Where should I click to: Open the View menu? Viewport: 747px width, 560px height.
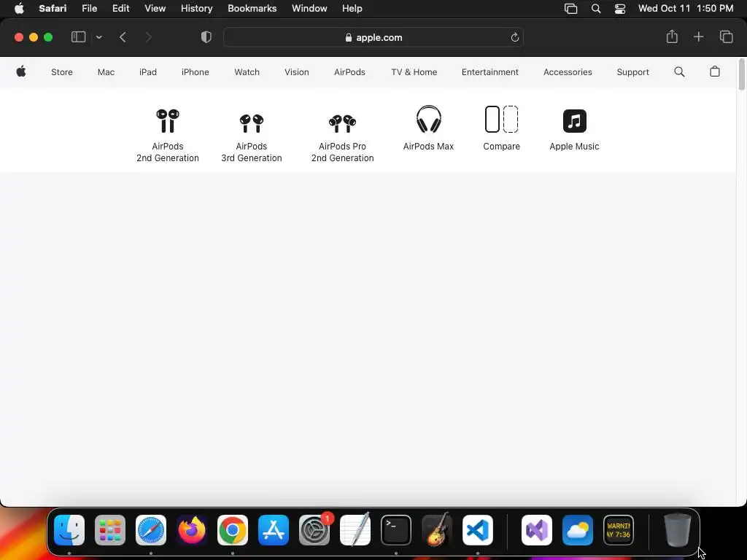(155, 8)
